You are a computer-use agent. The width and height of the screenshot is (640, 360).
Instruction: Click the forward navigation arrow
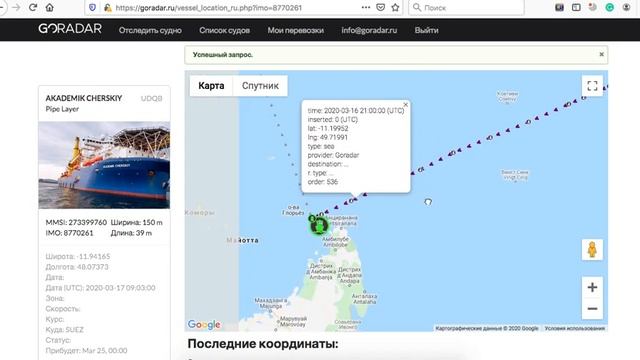[x=16, y=7]
